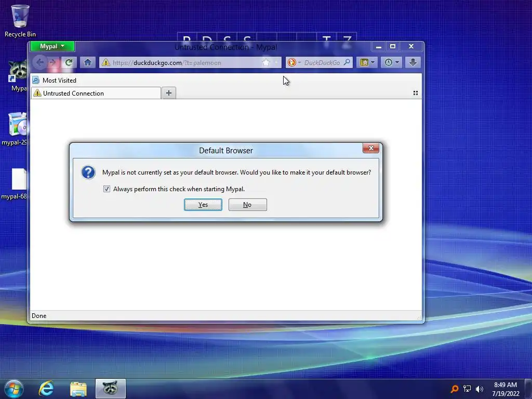The width and height of the screenshot is (532, 399).
Task: Choose search engine via DuckDuckGo icon
Action: [x=292, y=62]
